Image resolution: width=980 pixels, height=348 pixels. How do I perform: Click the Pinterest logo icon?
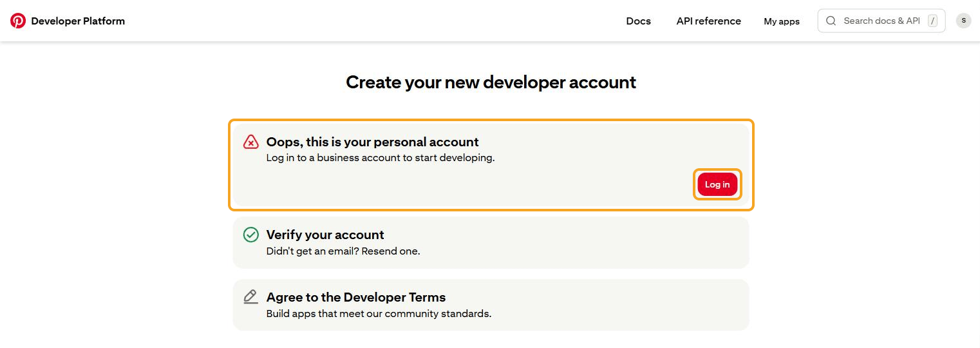point(18,21)
